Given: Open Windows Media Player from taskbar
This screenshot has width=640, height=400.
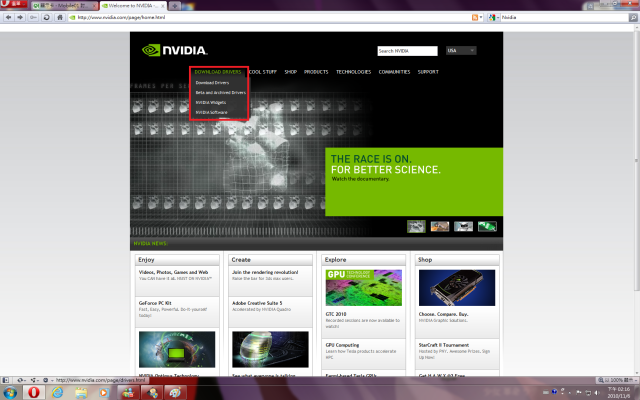Looking at the screenshot, I should [x=104, y=393].
